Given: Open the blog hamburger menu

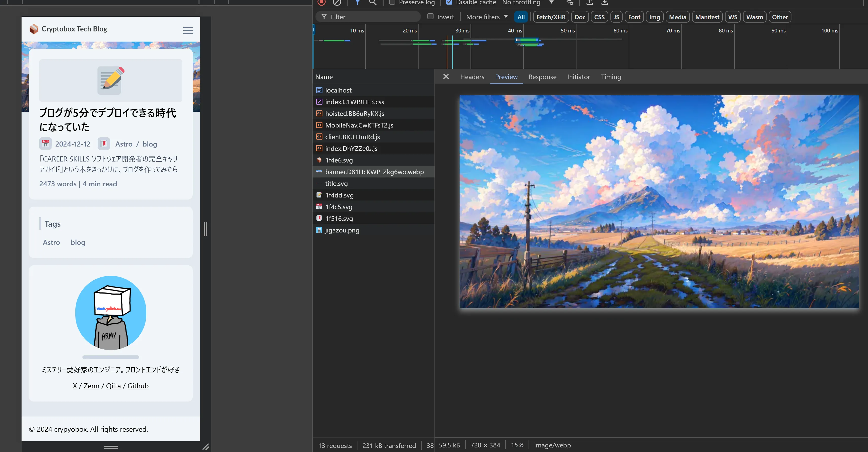Looking at the screenshot, I should 188,30.
